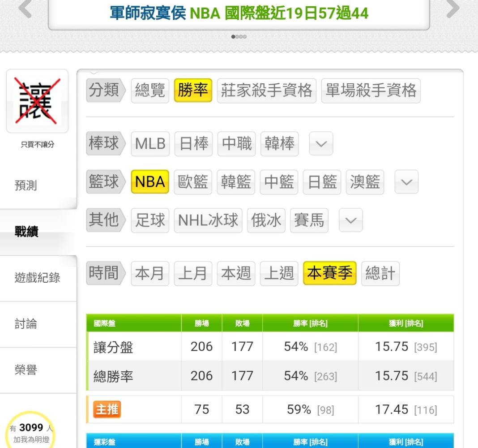
Task: Open the 預測 sidebar tab
Action: tap(38, 185)
